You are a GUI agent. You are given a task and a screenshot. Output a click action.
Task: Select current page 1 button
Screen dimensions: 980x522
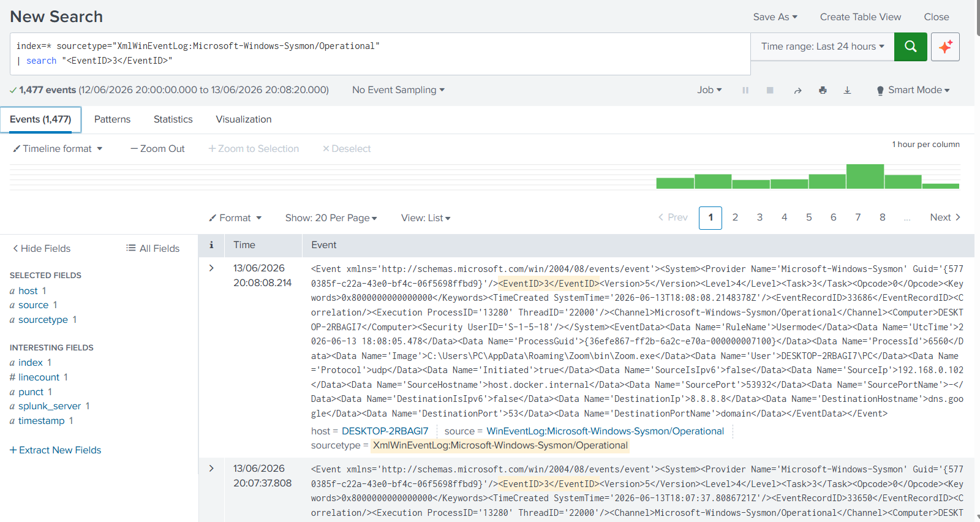[x=710, y=218]
